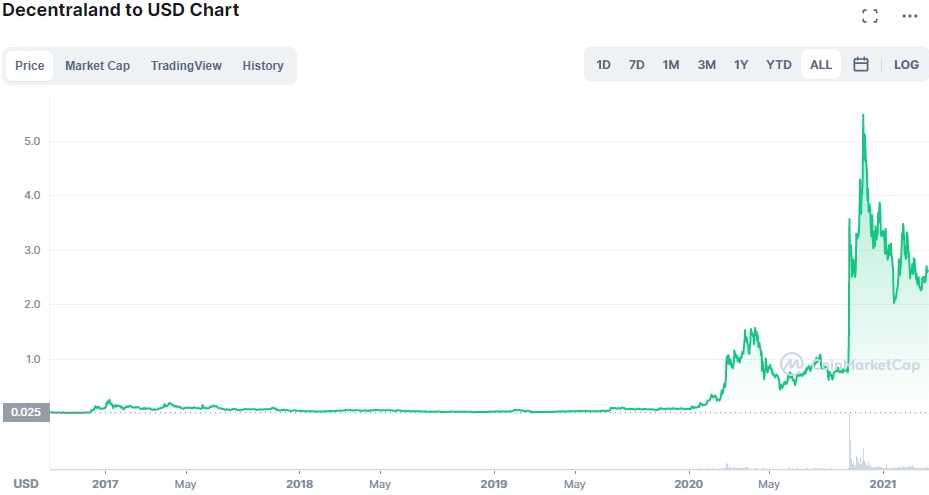Select the ALL time range
Screen dimensions: 929x495
click(x=821, y=65)
